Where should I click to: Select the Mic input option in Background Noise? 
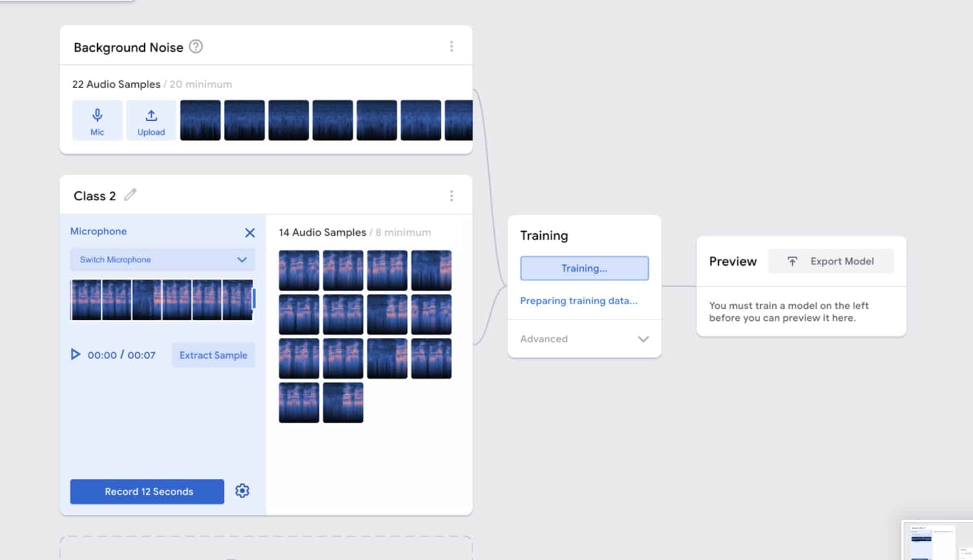click(x=97, y=121)
